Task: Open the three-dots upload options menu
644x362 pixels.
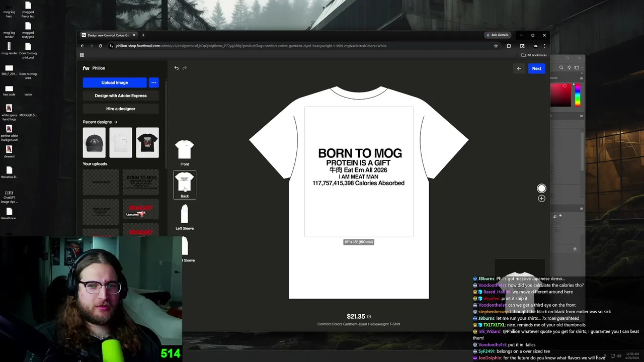Action: pos(154,82)
